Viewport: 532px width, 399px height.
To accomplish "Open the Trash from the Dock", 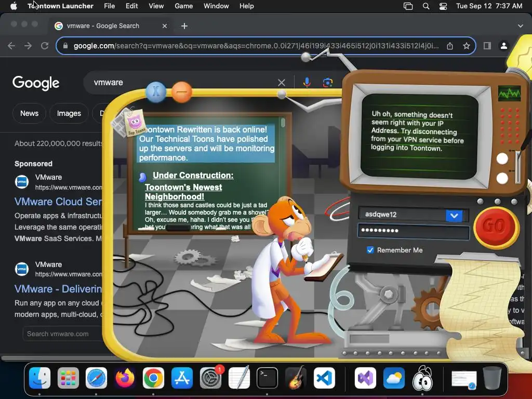I will tap(492, 378).
